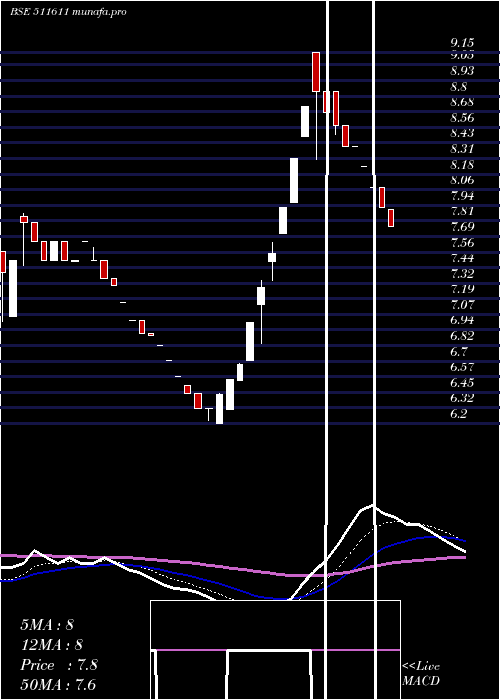Click the 7.56 price axis label
Screen dimensions: 500x700
pos(462,243)
